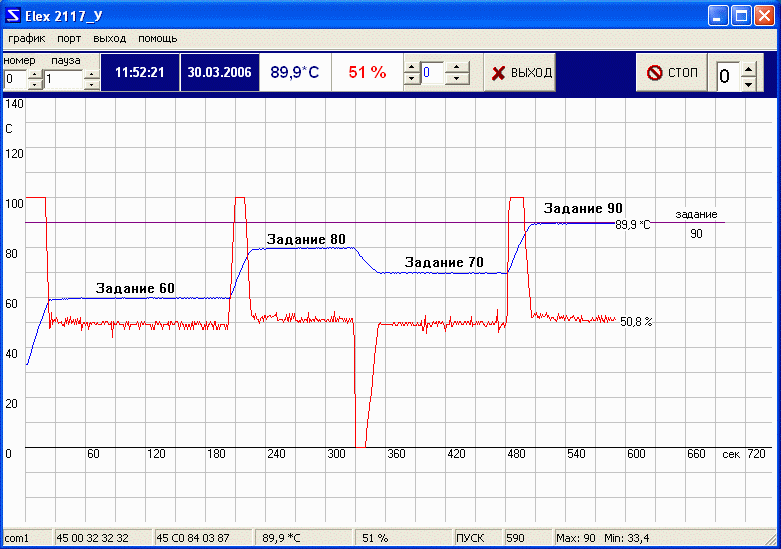The width and height of the screenshot is (781, 549).
Task: Increase the номер value with up arrow
Action: (x=35, y=75)
